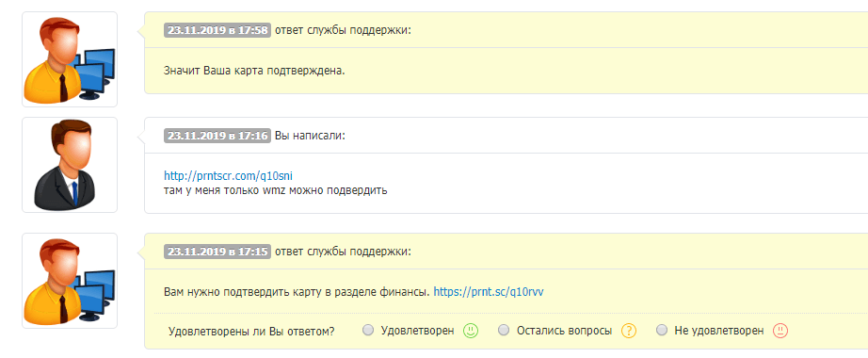Click the 23.11.2019 в 17:58 timestamp badge

217,30
